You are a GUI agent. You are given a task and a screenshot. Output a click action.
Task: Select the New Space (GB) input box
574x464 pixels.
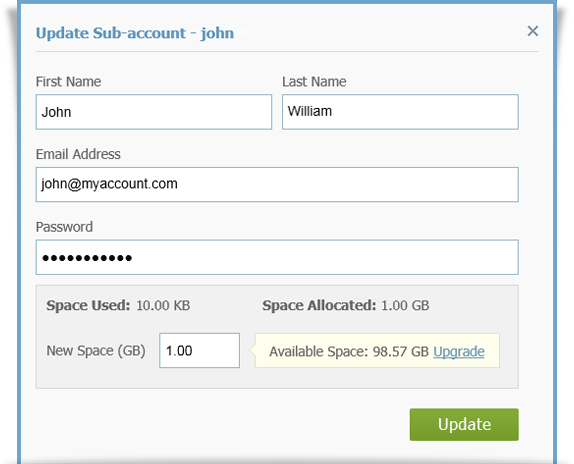[200, 351]
